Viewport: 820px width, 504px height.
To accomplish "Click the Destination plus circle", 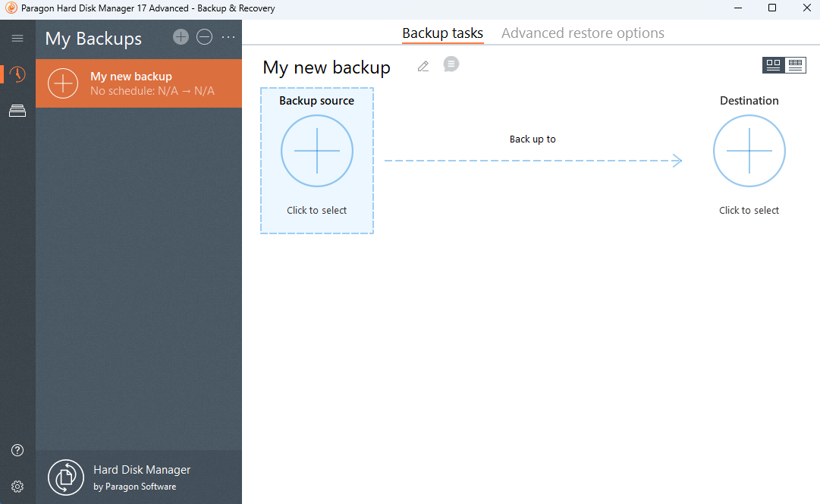I will pos(749,151).
